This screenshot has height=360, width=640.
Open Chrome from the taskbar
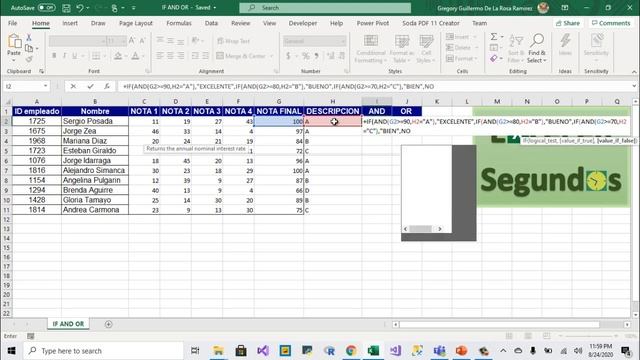[x=351, y=351]
